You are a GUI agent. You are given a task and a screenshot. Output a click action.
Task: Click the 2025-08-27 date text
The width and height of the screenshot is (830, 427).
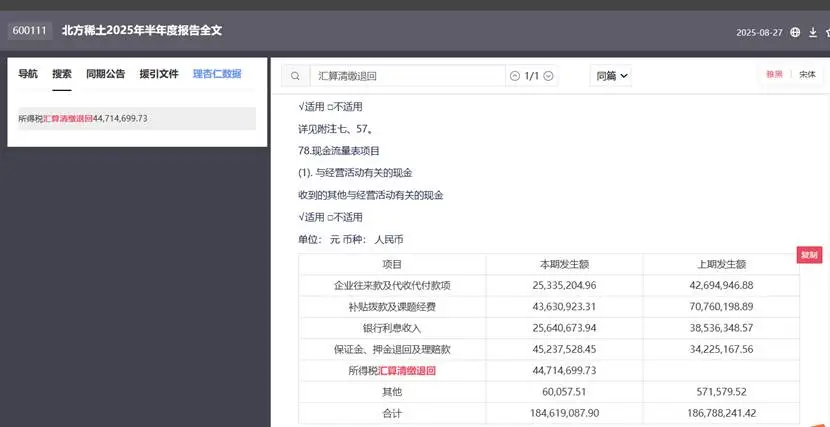tap(759, 33)
